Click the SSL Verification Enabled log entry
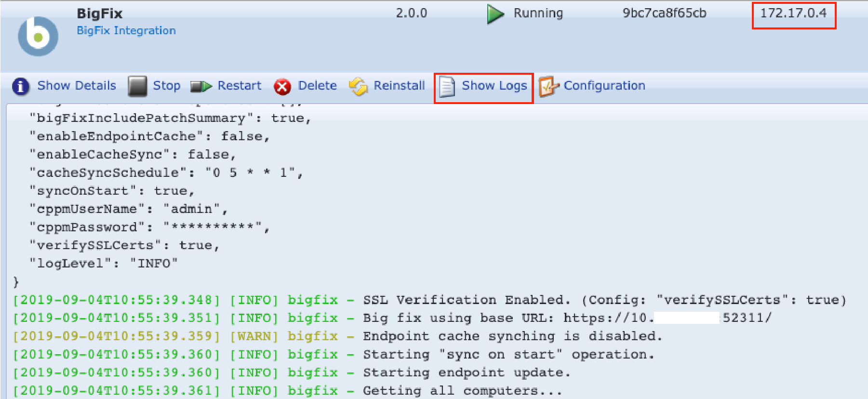 (429, 300)
